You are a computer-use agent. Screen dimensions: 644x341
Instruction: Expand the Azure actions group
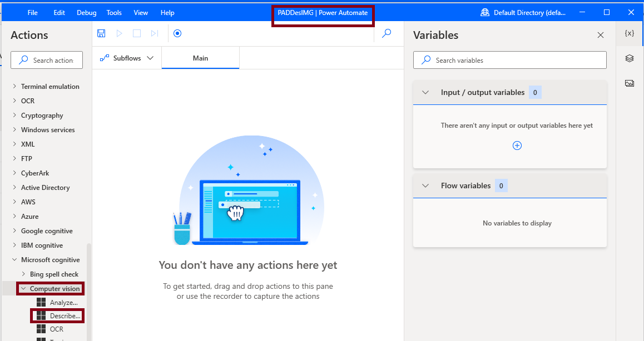click(15, 216)
